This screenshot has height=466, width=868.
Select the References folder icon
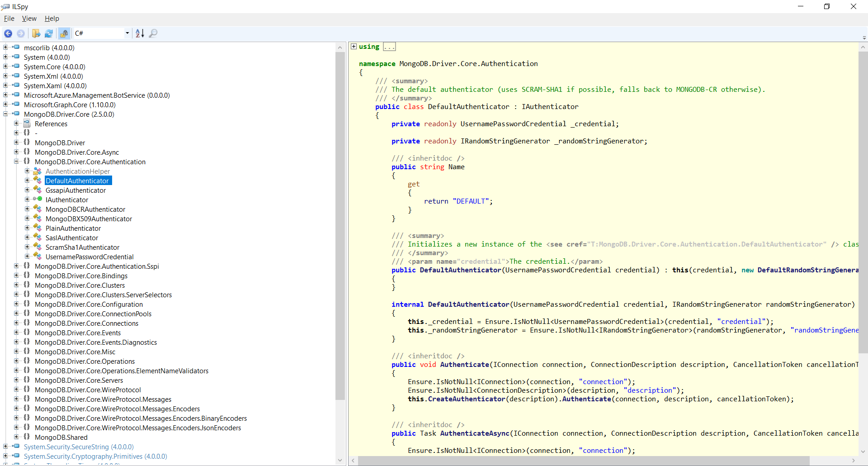click(x=27, y=123)
